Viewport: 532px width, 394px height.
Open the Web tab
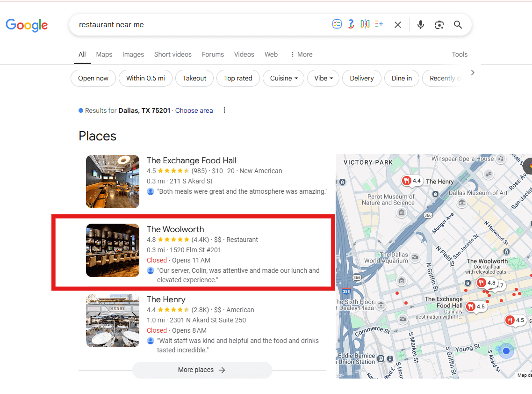pos(271,54)
